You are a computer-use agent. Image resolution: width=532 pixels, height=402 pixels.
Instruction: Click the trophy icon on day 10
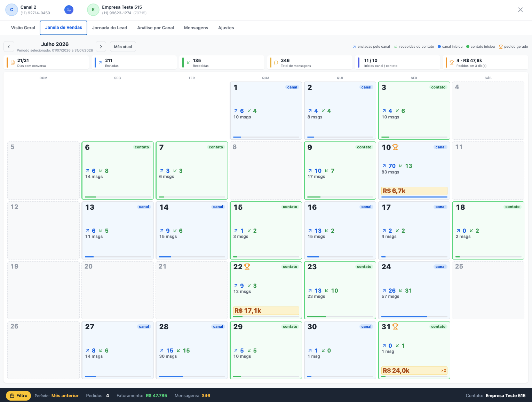[x=395, y=147]
